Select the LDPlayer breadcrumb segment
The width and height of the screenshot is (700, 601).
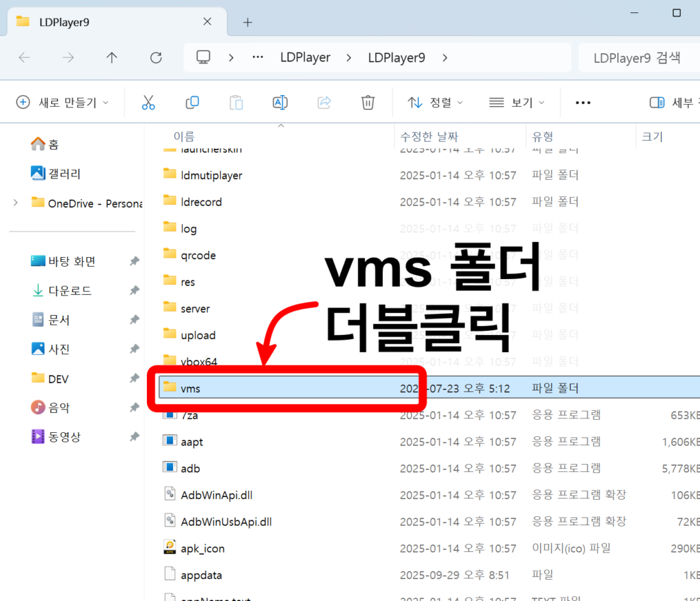(305, 57)
